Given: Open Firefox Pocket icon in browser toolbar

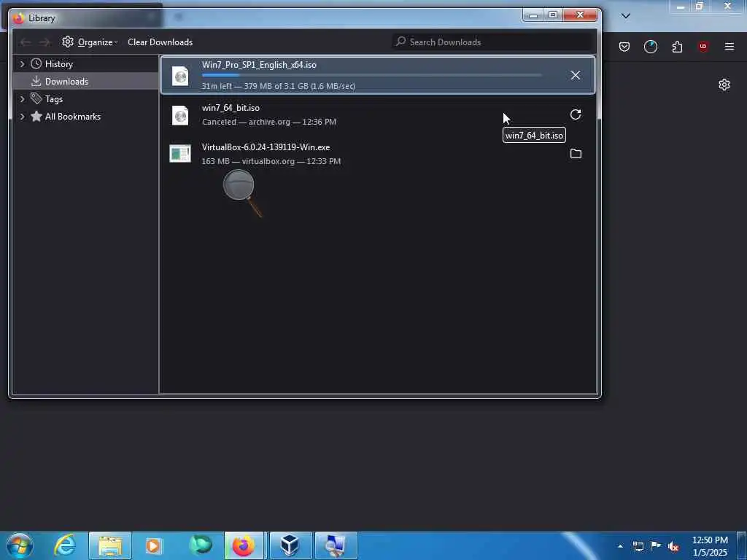Looking at the screenshot, I should pyautogui.click(x=624, y=47).
